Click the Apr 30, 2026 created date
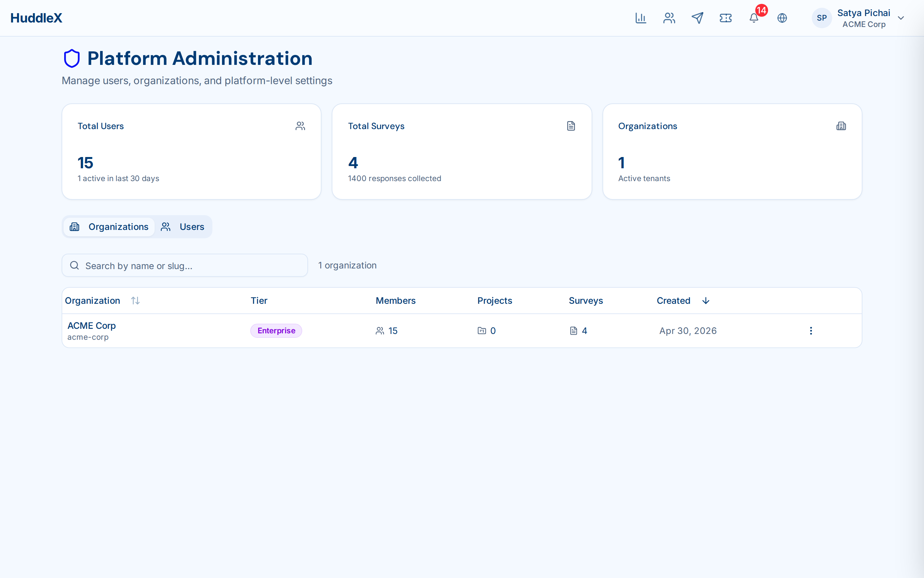The width and height of the screenshot is (924, 578). coord(688,331)
